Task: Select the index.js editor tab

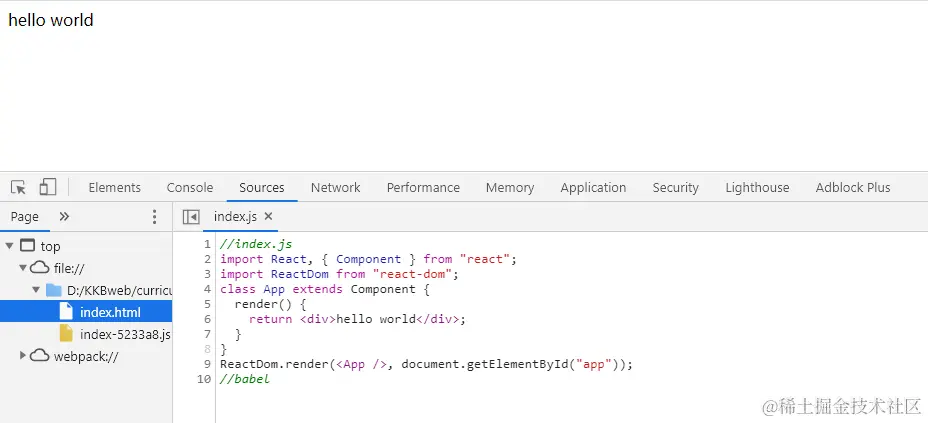Action: pyautogui.click(x=236, y=217)
